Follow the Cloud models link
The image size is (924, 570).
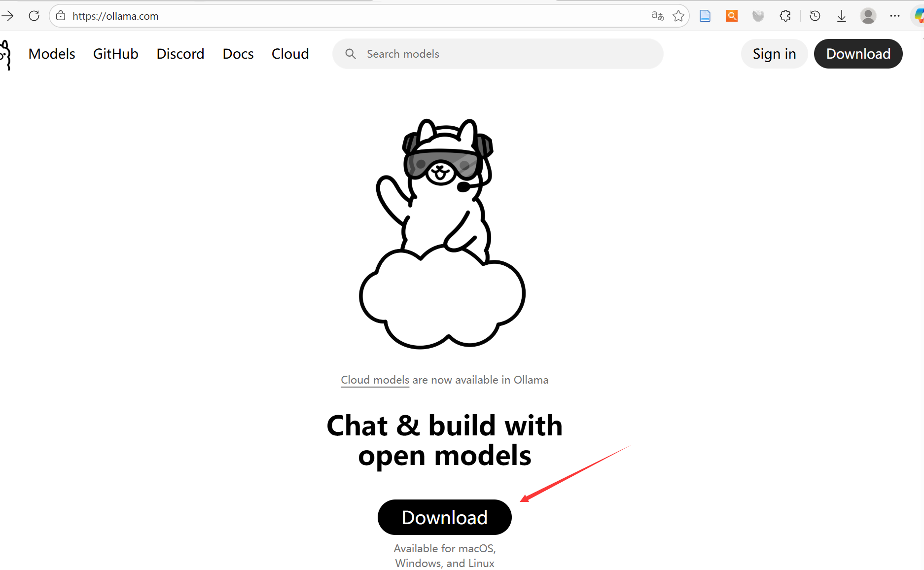coord(375,380)
